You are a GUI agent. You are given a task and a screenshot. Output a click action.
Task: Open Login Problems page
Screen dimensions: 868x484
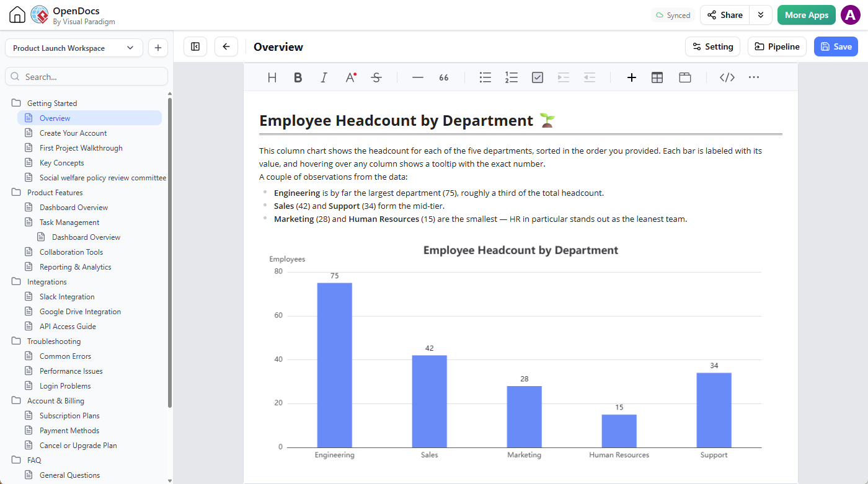click(65, 386)
